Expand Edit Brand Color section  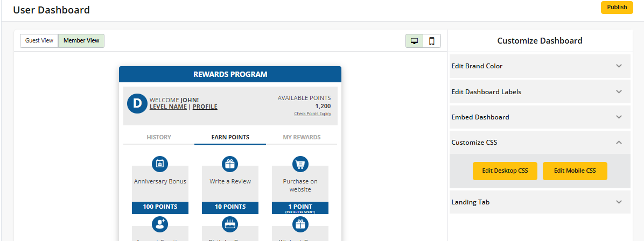540,66
